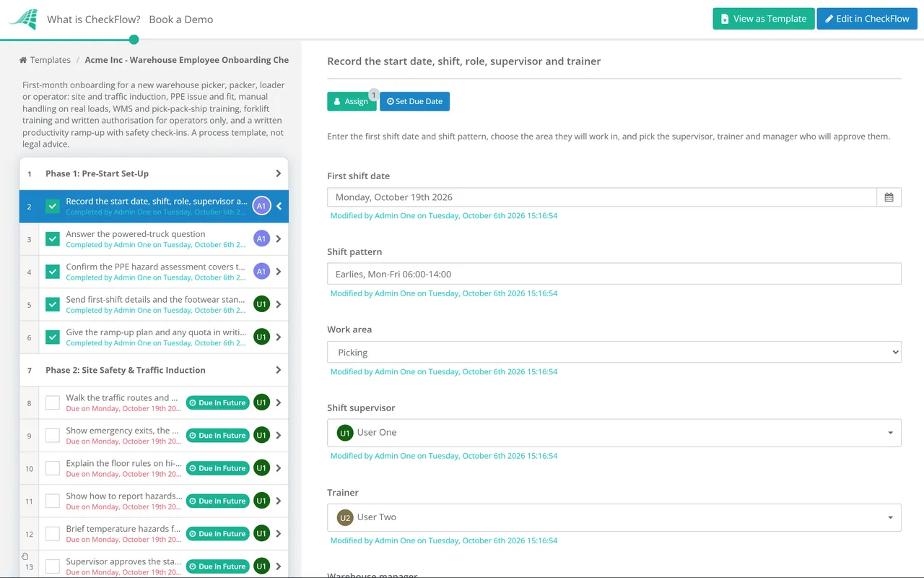Open the calendar picker for First shift date
Viewport: 924px width, 578px height.
pyautogui.click(x=889, y=197)
